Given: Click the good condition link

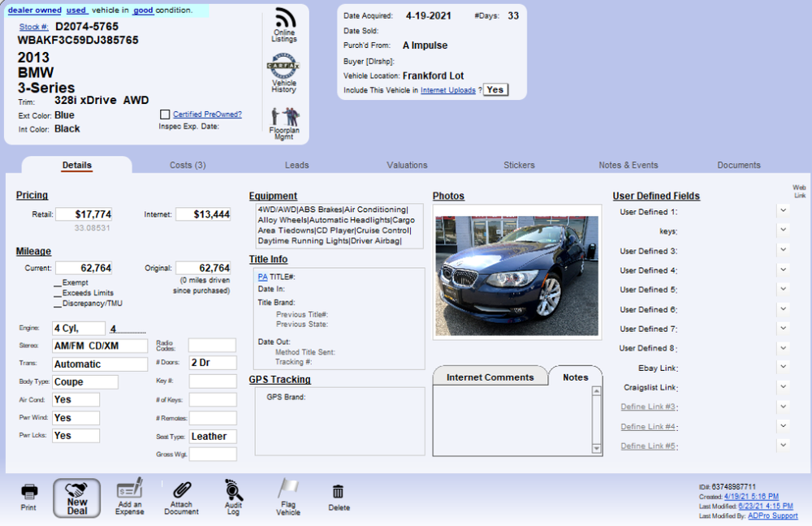Looking at the screenshot, I should tap(144, 10).
